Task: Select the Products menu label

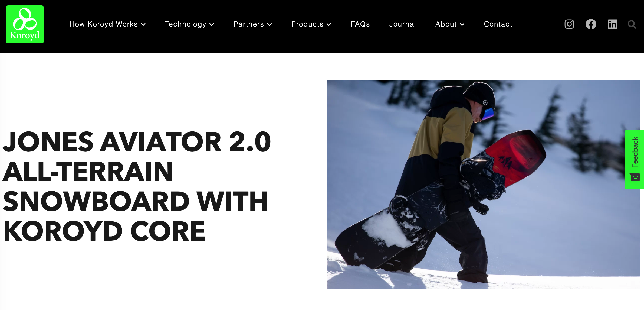Action: pyautogui.click(x=307, y=24)
